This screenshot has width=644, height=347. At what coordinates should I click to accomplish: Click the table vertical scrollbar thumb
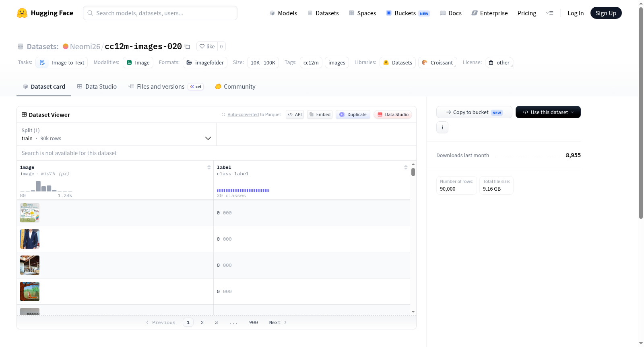(x=413, y=172)
